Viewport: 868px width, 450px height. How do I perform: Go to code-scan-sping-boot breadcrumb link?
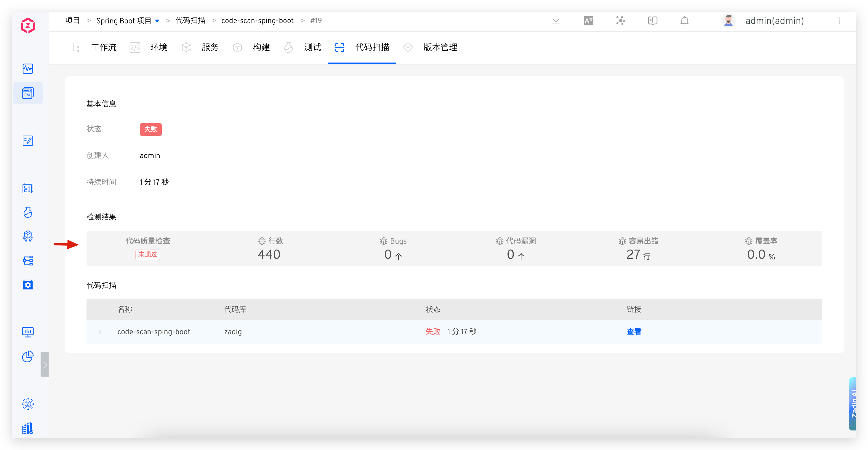tap(257, 20)
